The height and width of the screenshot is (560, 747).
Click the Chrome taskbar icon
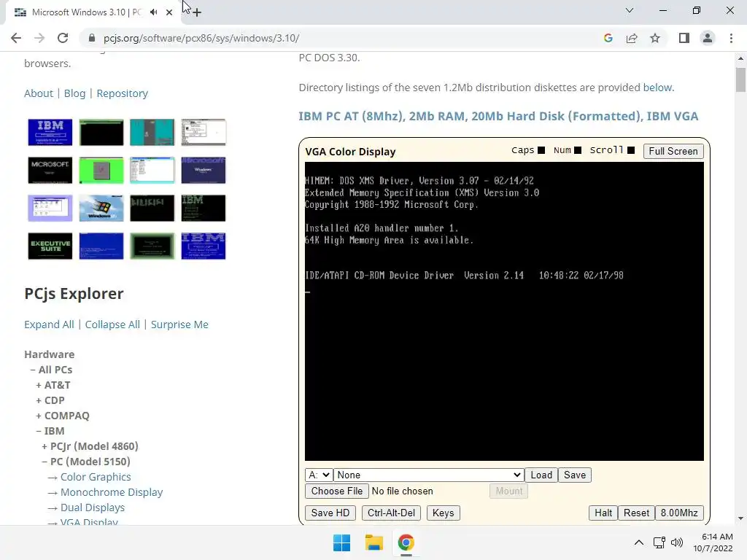tap(406, 542)
